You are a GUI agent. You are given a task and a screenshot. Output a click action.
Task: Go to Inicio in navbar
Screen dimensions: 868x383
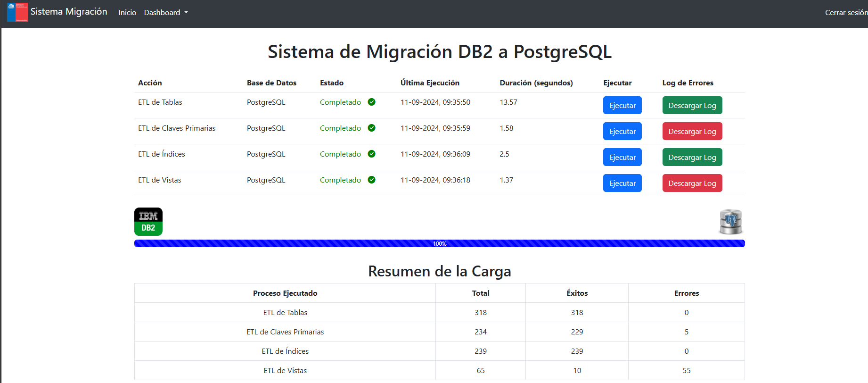click(x=127, y=12)
